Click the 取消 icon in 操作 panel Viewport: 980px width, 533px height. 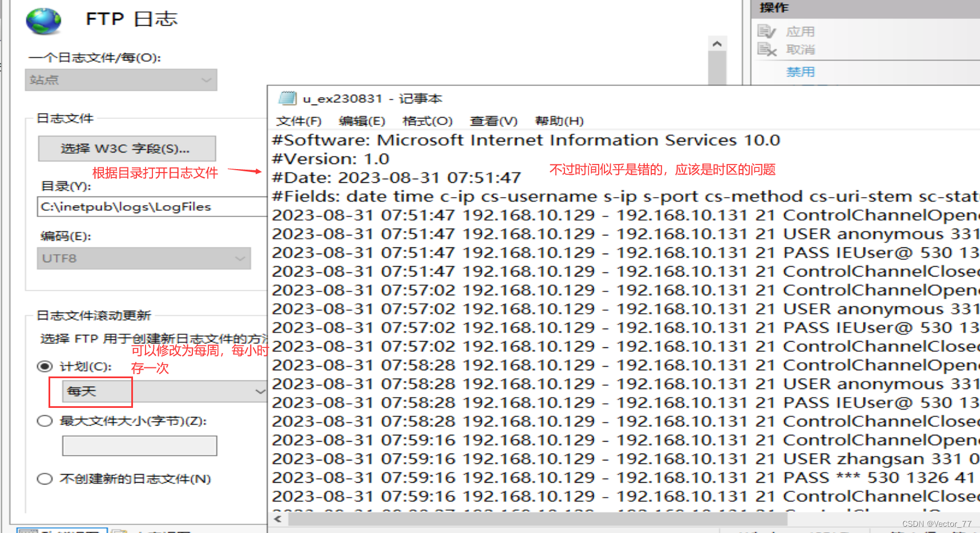click(768, 50)
